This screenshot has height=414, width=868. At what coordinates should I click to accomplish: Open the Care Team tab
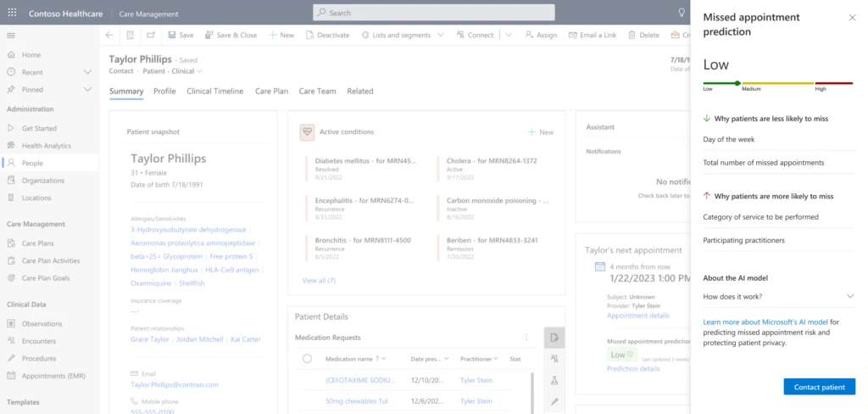(317, 91)
